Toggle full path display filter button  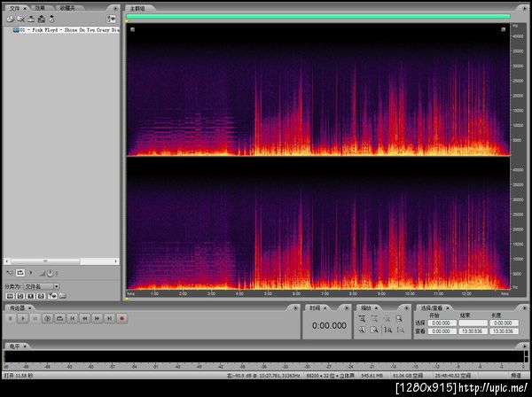[62, 296]
